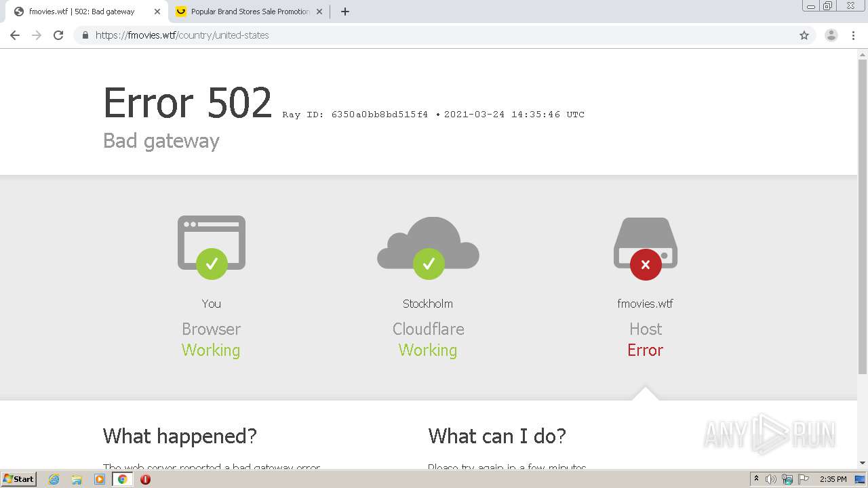Open File Explorer from the taskbar
868x488 pixels.
[77, 479]
